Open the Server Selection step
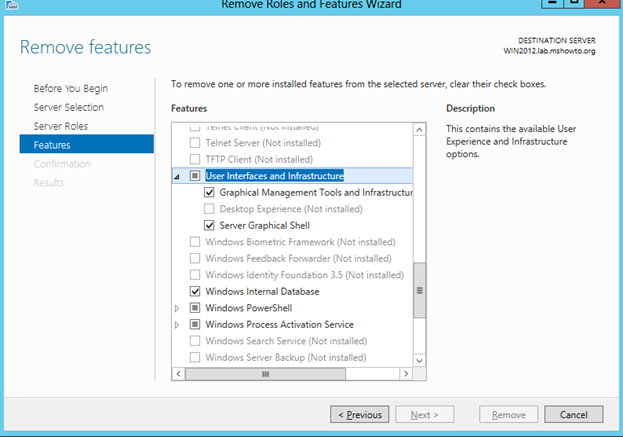Viewport: 623px width, 437px height. (69, 107)
